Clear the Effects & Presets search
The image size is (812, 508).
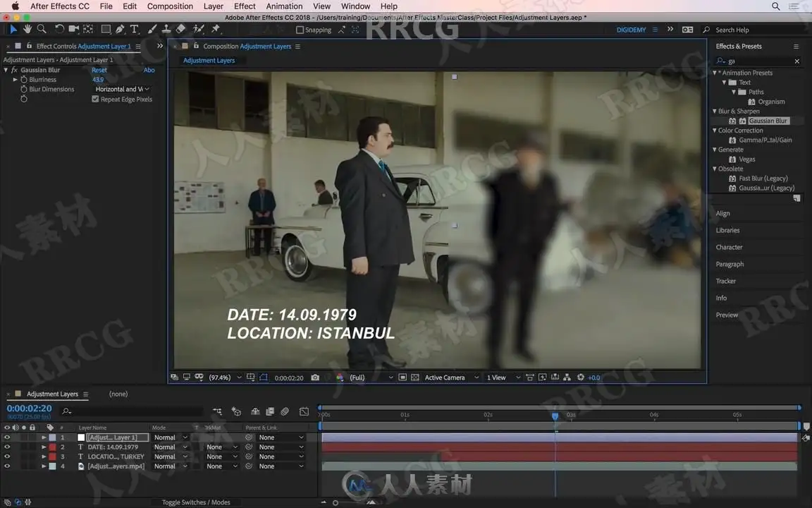(x=797, y=61)
